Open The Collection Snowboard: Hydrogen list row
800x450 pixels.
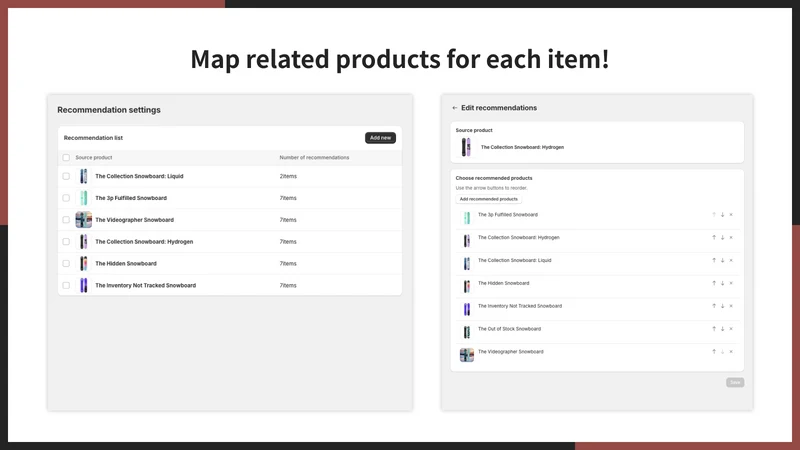click(x=230, y=242)
